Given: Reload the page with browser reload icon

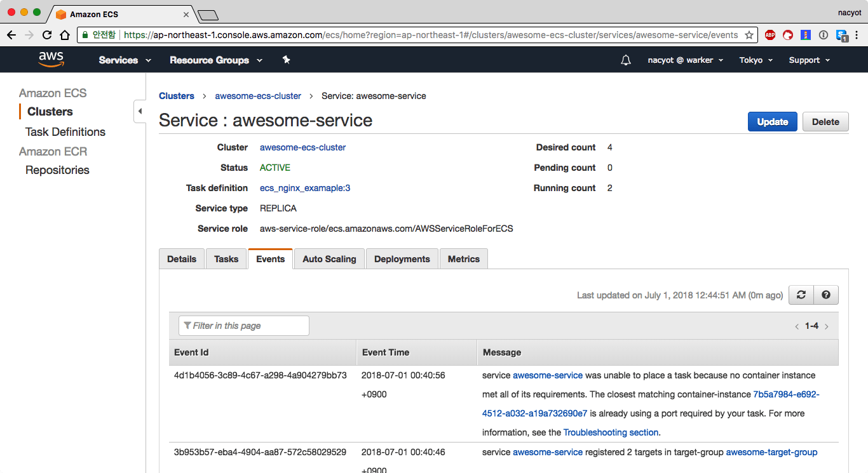Looking at the screenshot, I should 47,35.
